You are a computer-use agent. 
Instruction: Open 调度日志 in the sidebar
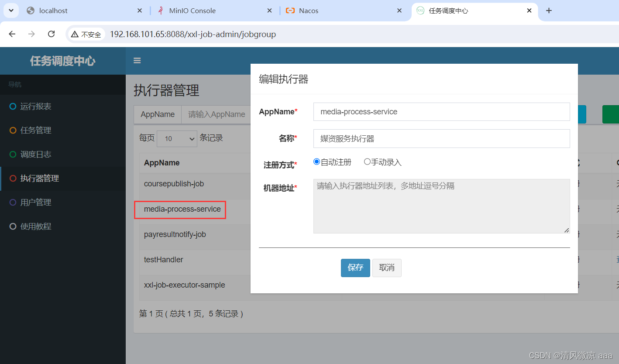click(x=63, y=155)
